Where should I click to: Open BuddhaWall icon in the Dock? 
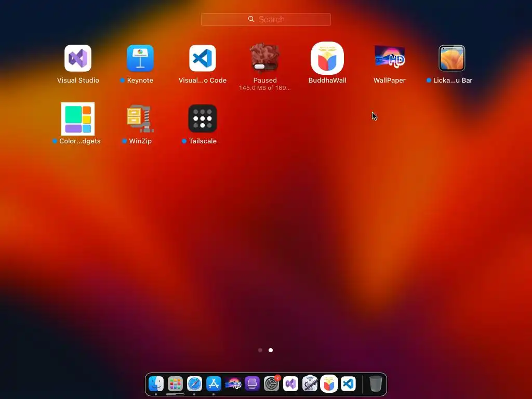329,384
